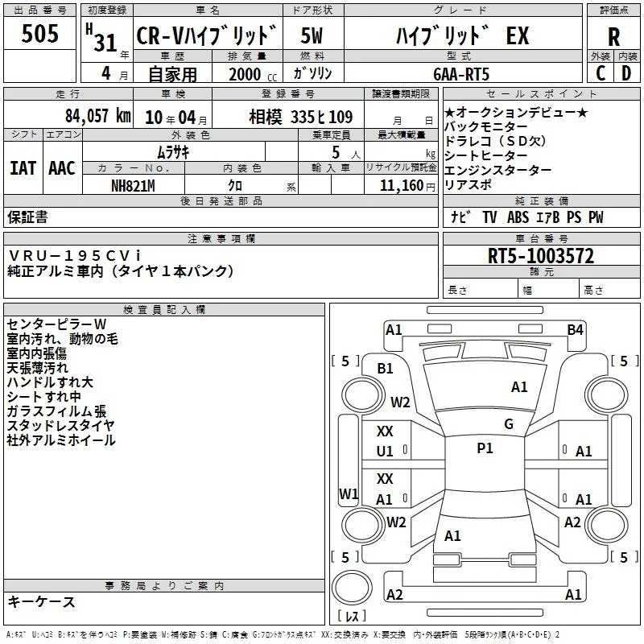The width and height of the screenshot is (644, 644).
Task: Select the recycle deposit 11,160円
Action: click(407, 186)
